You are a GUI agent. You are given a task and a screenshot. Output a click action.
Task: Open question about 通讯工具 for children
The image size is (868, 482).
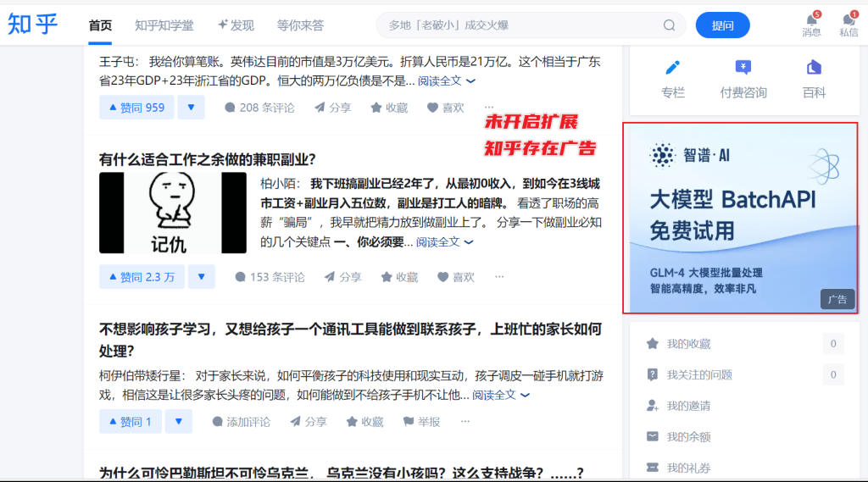click(x=350, y=340)
